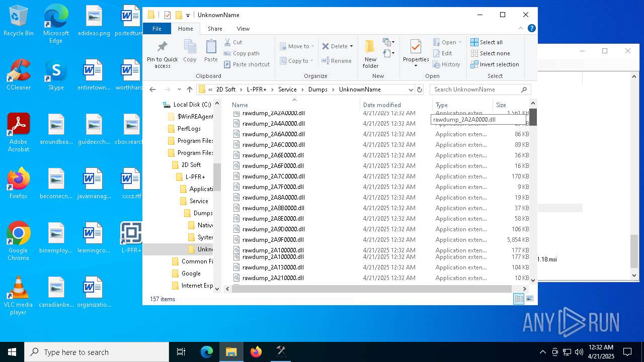Open Explorer help question mark icon

pos(531,29)
